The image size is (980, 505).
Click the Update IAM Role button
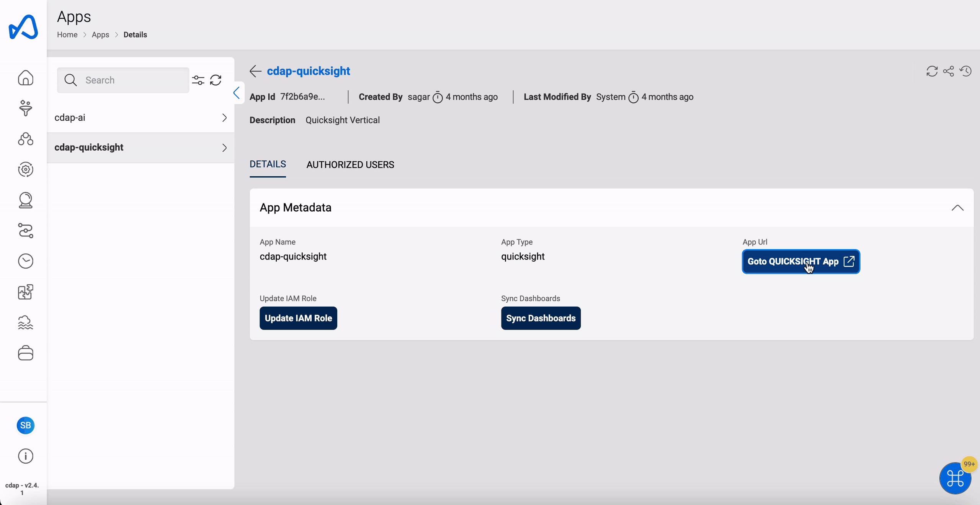tap(298, 318)
